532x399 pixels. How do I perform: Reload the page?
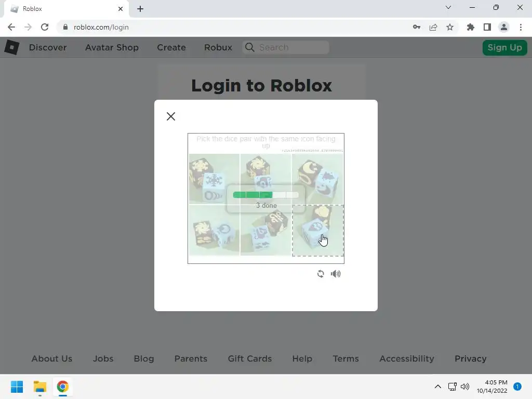point(45,27)
